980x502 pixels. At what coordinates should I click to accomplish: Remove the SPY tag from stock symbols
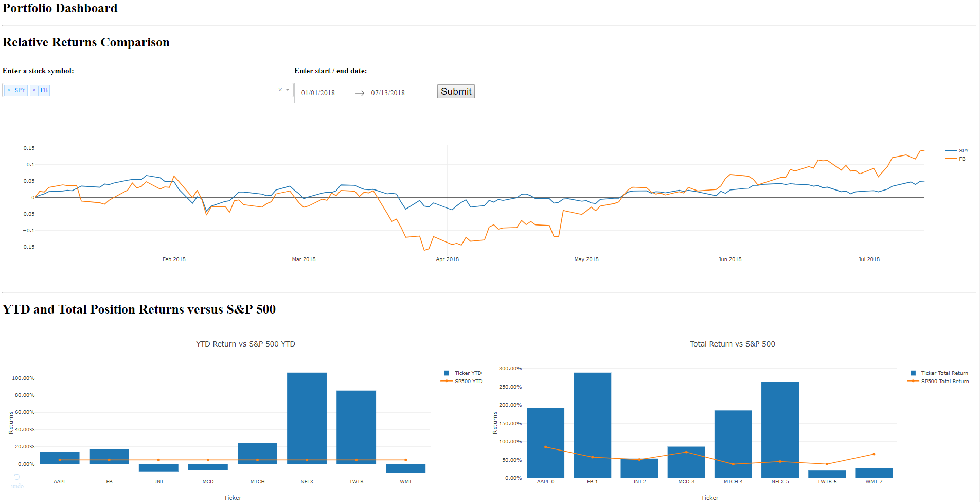[x=9, y=90]
